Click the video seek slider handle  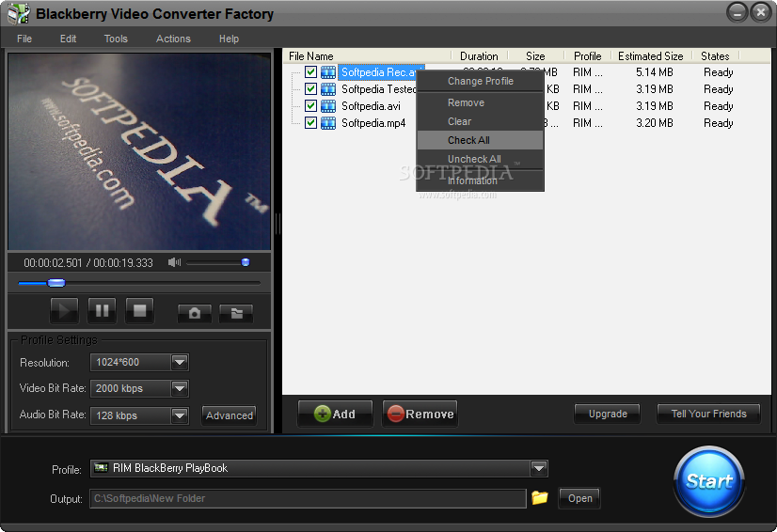[56, 283]
